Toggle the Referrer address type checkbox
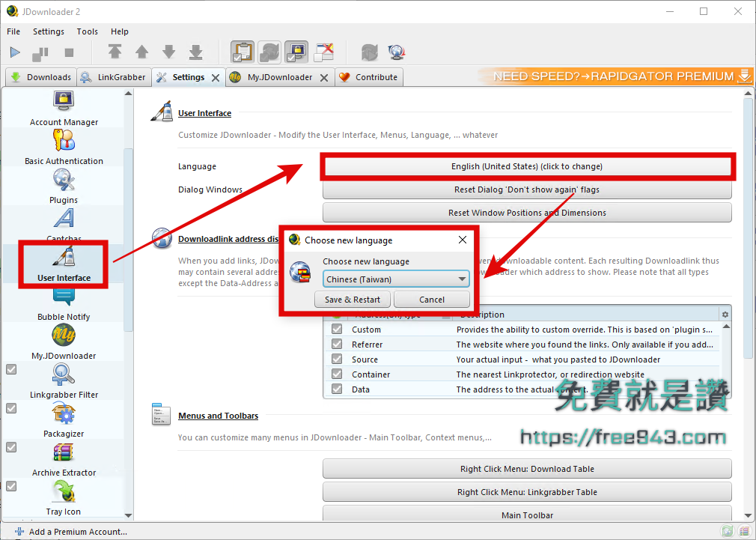This screenshot has height=540, width=756. (x=337, y=345)
